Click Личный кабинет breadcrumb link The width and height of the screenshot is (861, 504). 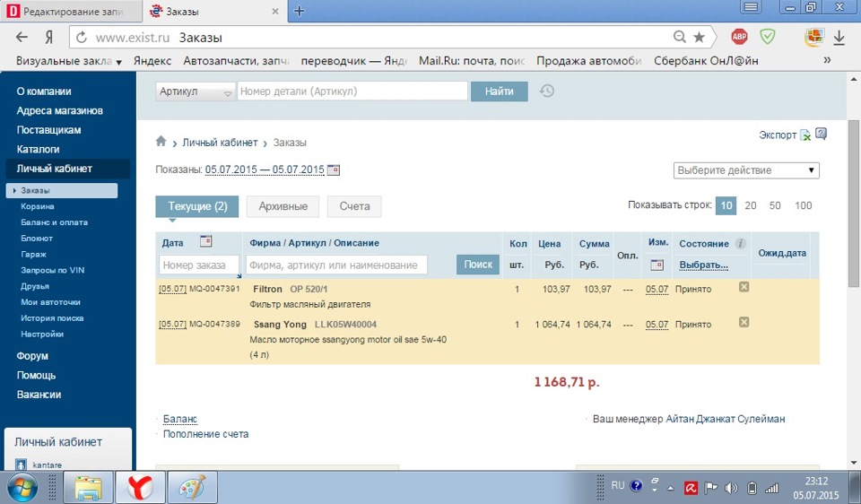tap(220, 143)
